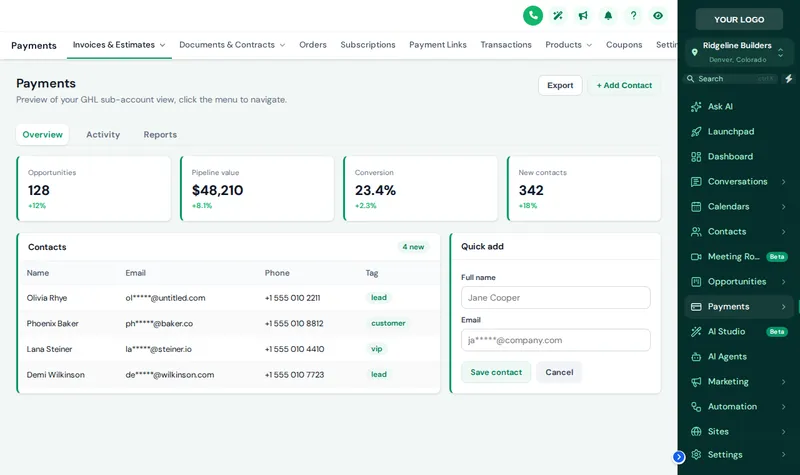Screen dimensions: 800x475
Task: Click the green phone dialer icon
Action: 533,16
